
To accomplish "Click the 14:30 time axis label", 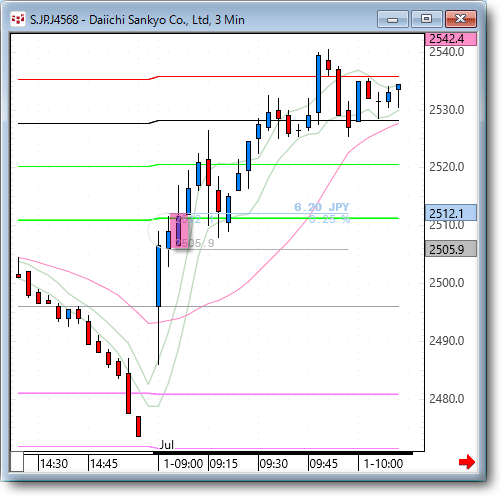I will 54,464.
